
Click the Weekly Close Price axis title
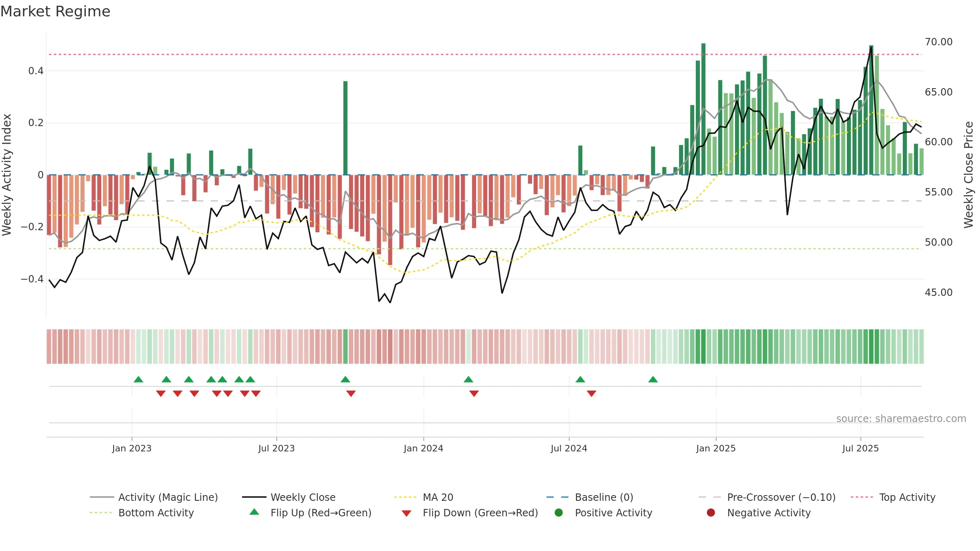coord(969,175)
